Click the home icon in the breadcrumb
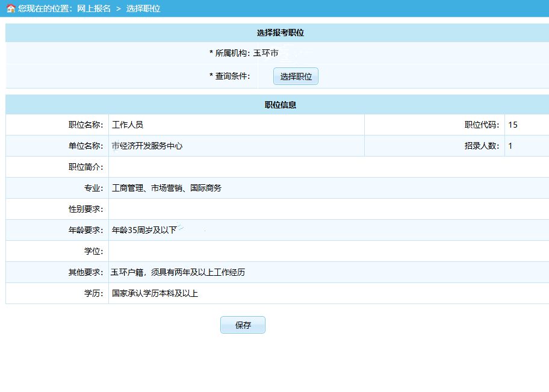Screen dimensions: 549x392 10,9
